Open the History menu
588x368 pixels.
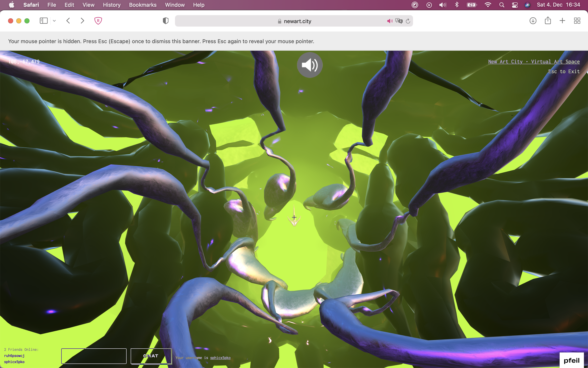click(x=112, y=5)
